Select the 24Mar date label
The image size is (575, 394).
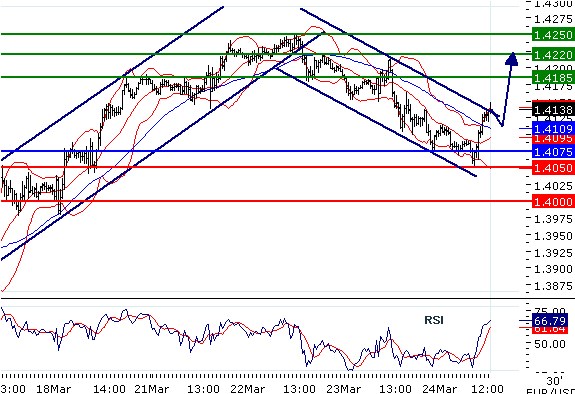(x=439, y=388)
